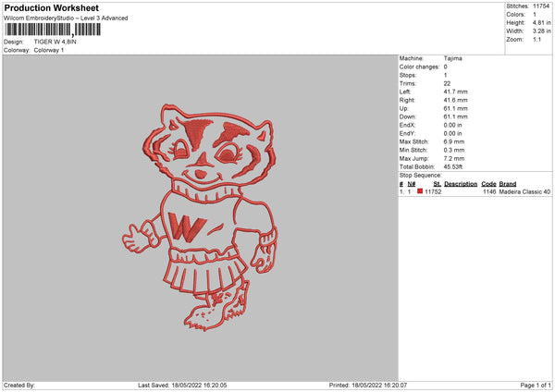
Task: Click the Width value '3.28 in'
Action: 541,31
